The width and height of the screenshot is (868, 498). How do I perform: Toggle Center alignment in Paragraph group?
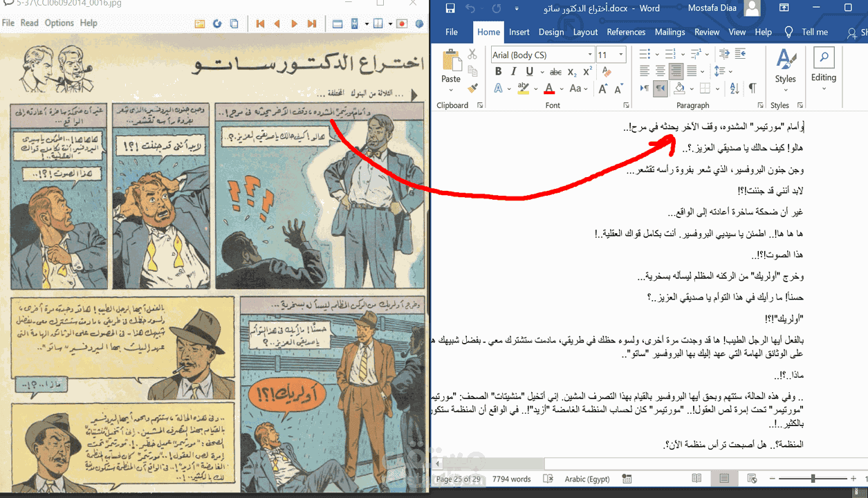(661, 71)
